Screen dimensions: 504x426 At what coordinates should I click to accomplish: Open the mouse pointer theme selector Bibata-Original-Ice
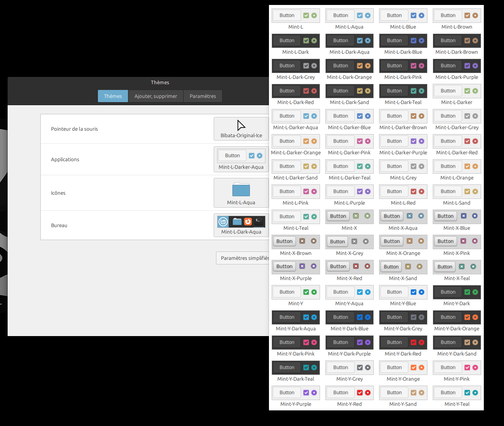click(241, 129)
